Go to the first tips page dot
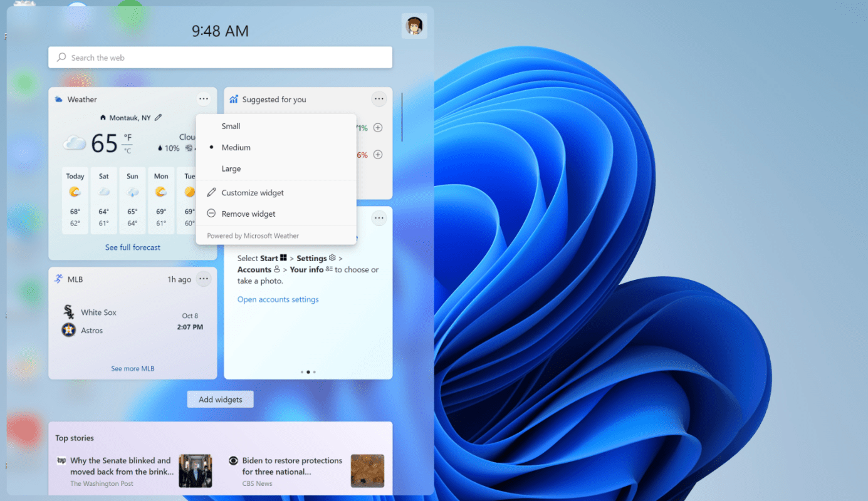The width and height of the screenshot is (868, 501). [x=302, y=372]
